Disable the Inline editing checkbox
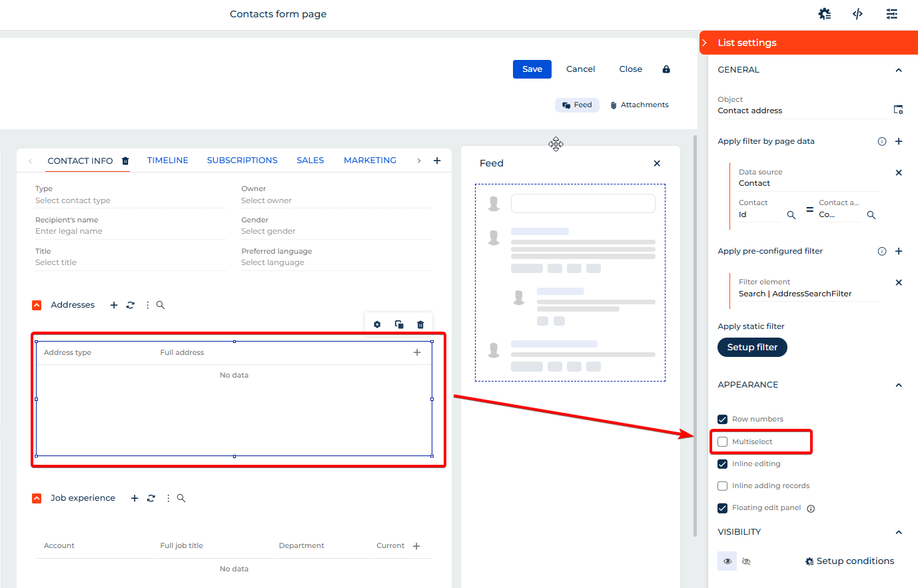 tap(722, 464)
